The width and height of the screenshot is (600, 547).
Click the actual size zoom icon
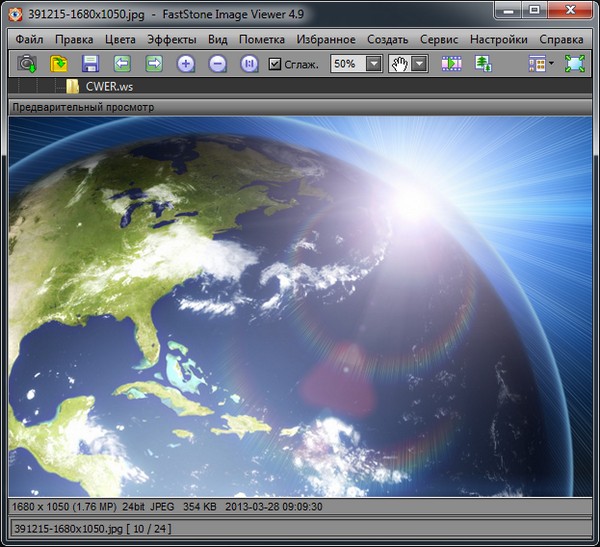(249, 64)
